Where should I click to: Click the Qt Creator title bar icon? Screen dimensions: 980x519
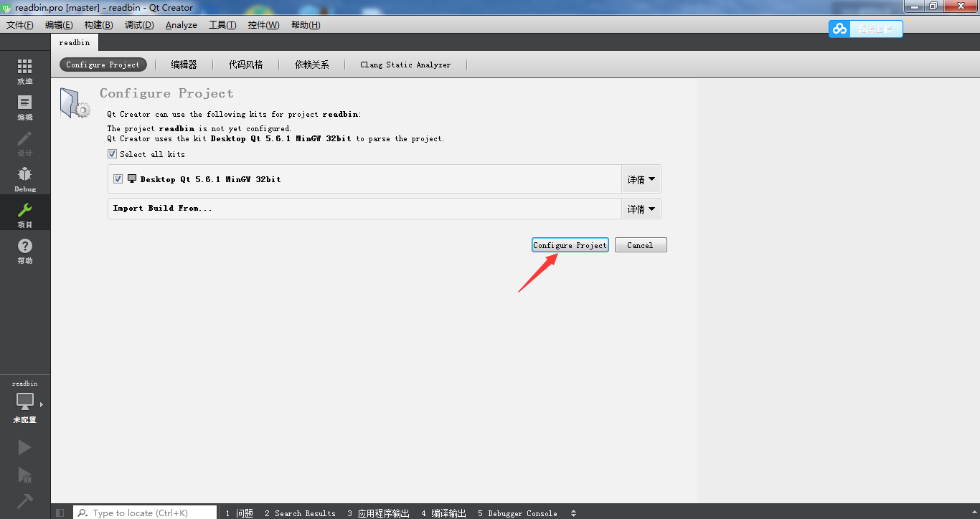6,6
